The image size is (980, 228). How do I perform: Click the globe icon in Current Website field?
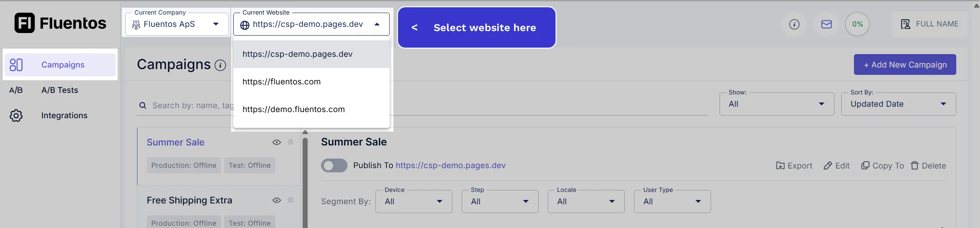(245, 25)
